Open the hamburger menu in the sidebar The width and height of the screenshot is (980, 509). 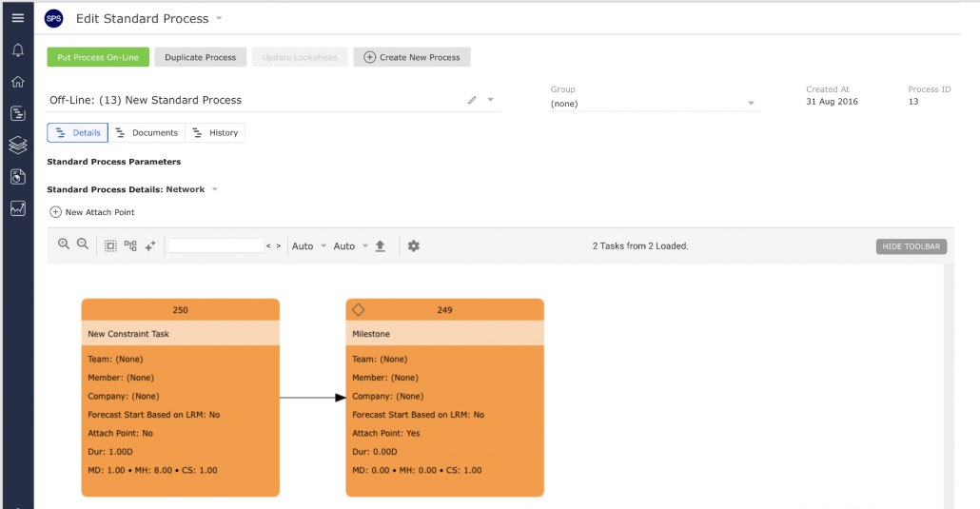point(17,18)
